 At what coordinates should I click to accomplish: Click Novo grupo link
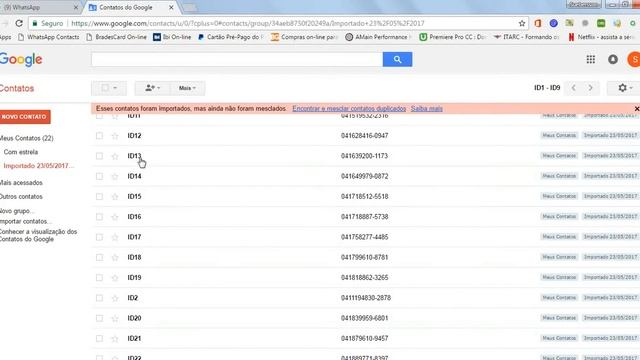point(17,211)
